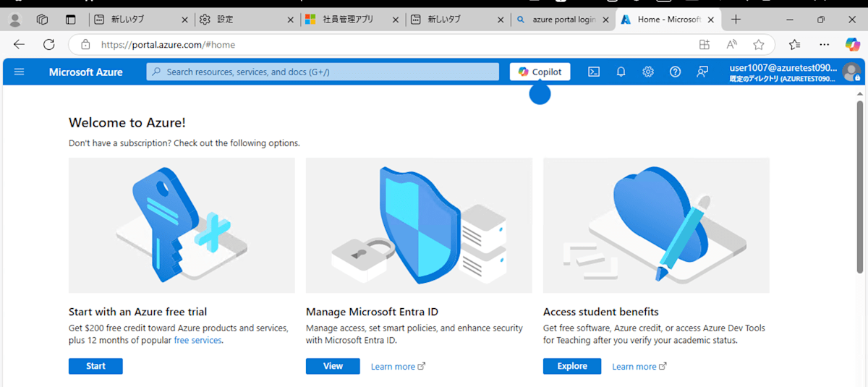Click the user1007 account email text
Viewport: 868px width, 387px height.
point(783,67)
